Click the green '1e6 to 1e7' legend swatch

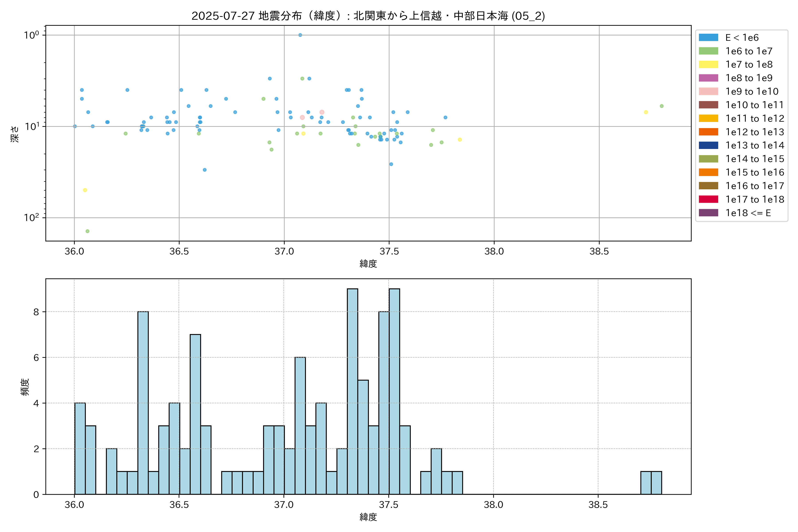click(x=708, y=51)
